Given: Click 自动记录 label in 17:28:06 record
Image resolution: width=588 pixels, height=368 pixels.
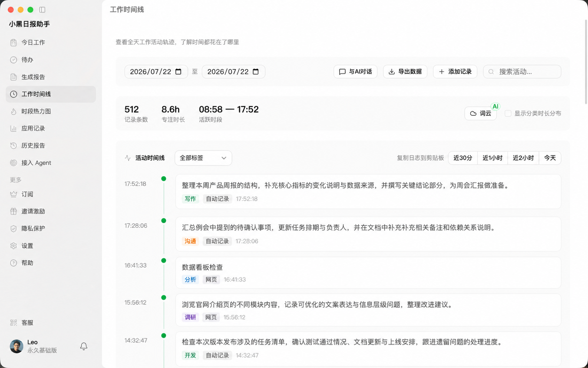Looking at the screenshot, I should point(217,241).
